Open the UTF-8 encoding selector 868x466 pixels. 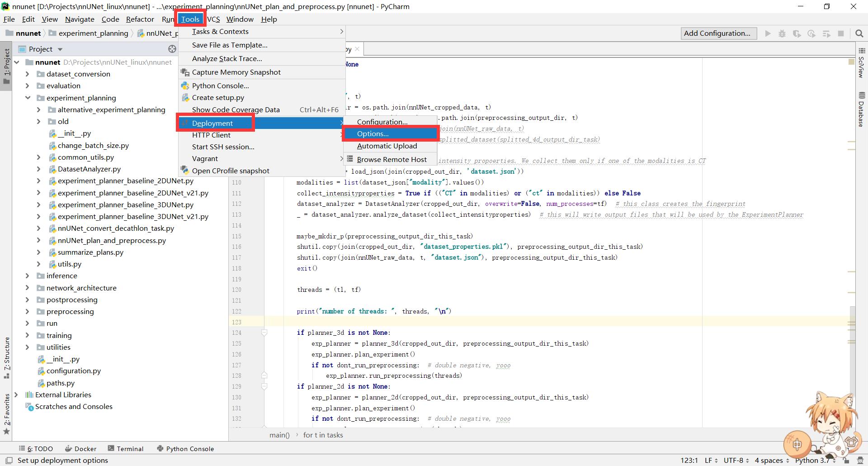click(736, 461)
